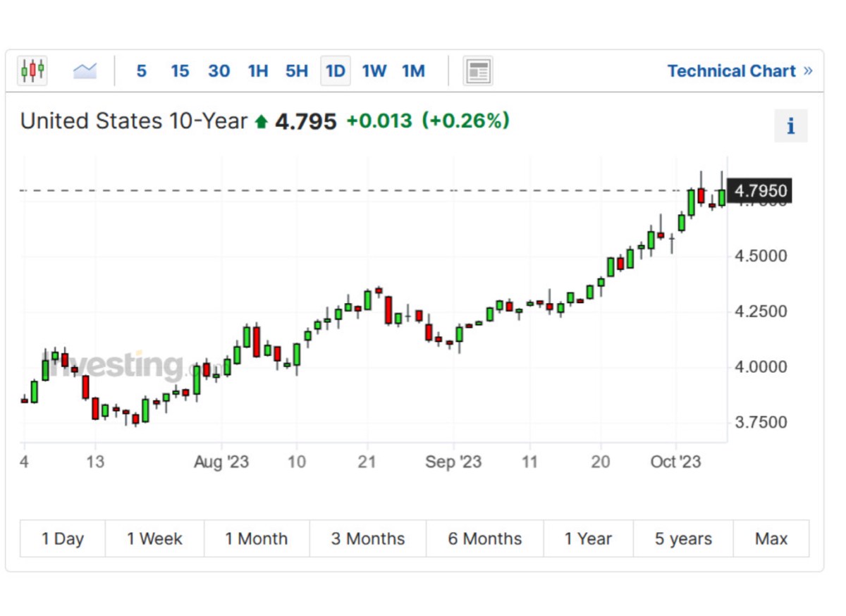Click the 10 date axis label
This screenshot has width=846, height=616.
coord(297,462)
